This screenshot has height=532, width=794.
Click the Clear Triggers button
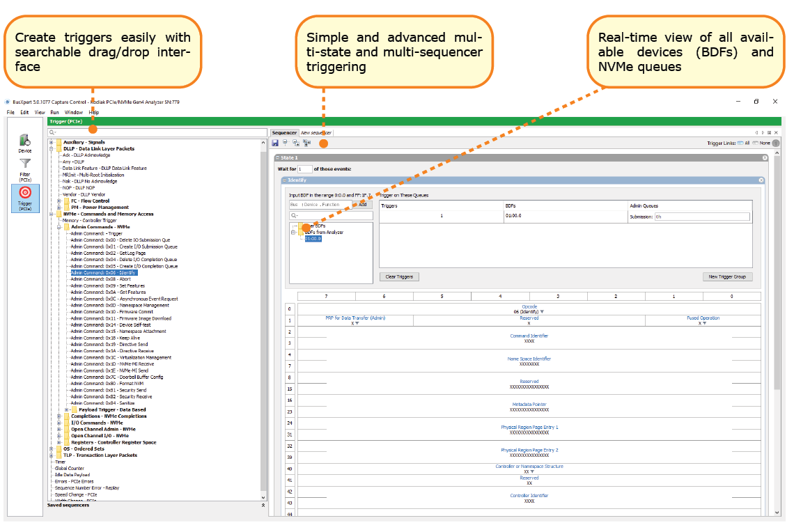click(x=399, y=277)
